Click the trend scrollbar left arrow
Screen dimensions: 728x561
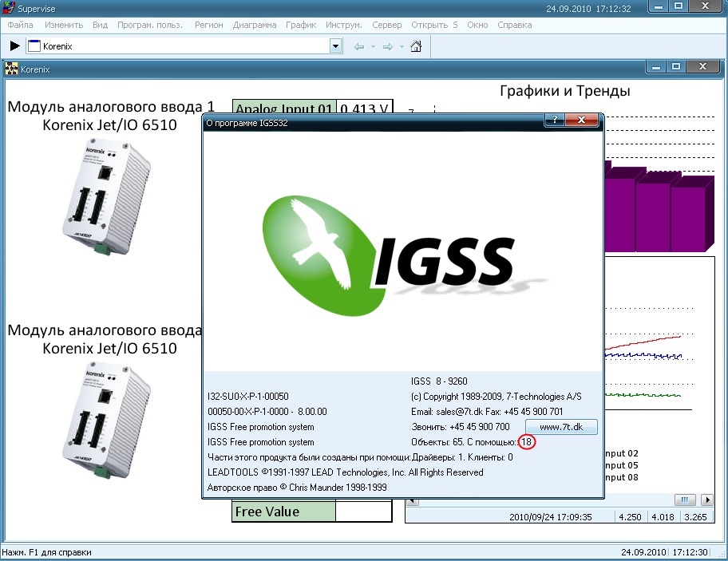[x=413, y=502]
